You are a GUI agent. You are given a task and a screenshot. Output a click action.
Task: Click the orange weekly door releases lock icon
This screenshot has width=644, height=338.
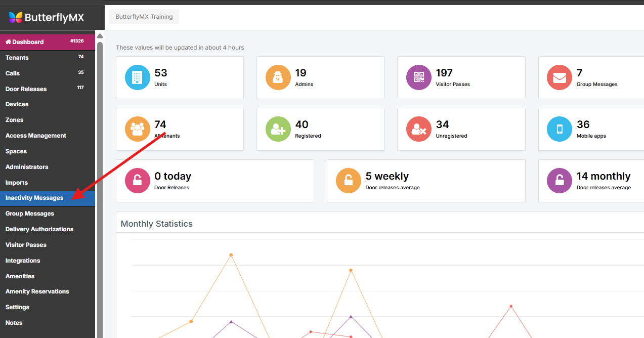[349, 181]
